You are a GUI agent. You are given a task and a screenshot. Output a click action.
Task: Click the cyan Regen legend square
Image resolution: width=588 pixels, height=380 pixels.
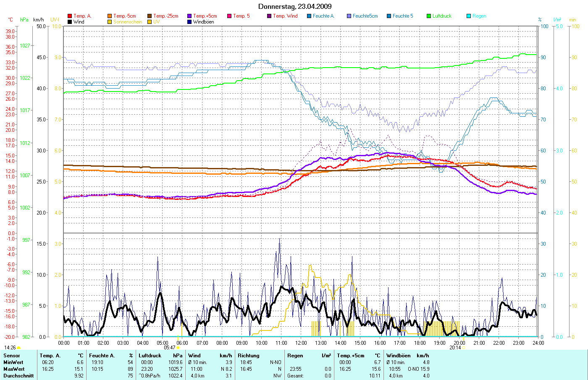(x=469, y=16)
